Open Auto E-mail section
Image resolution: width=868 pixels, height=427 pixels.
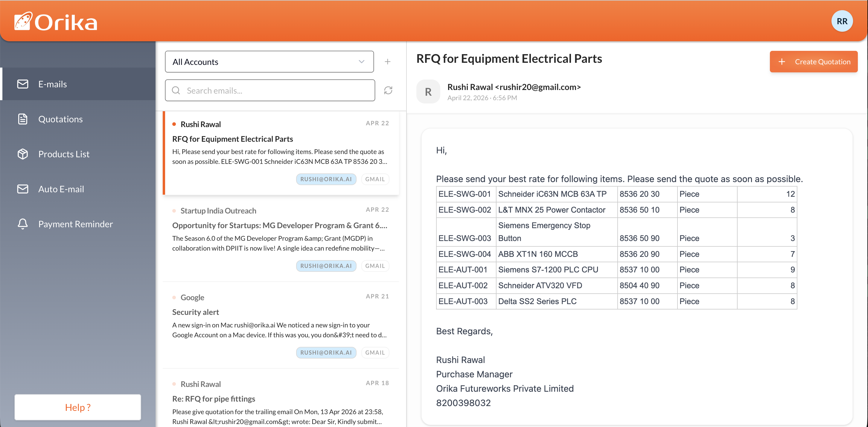point(78,189)
